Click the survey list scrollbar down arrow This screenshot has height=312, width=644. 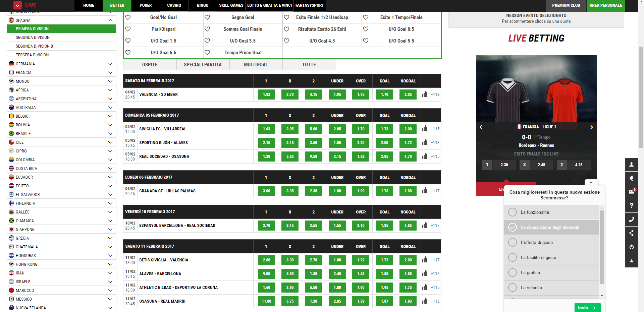(x=602, y=296)
